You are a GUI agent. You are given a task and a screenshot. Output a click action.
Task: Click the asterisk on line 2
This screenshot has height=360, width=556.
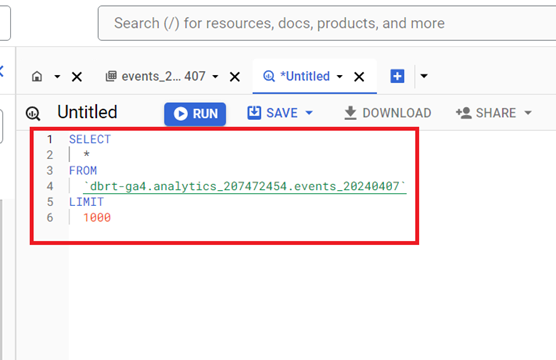click(87, 154)
